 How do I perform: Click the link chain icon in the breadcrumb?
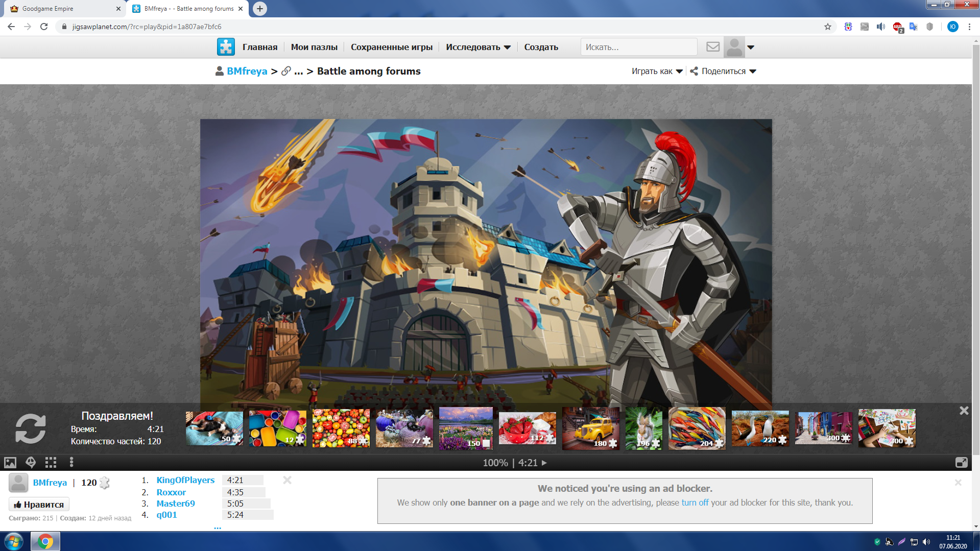(x=286, y=71)
